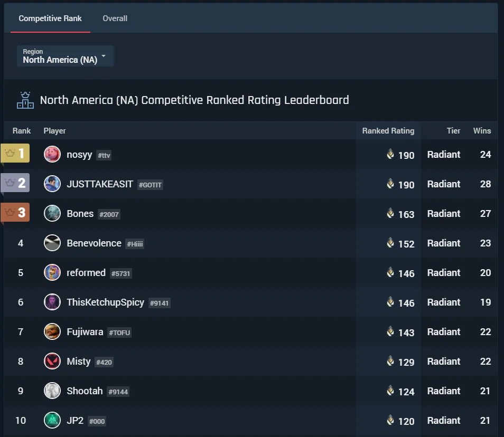This screenshot has width=504, height=437.
Task: Click the #2007 tag next to Bones
Action: (109, 214)
